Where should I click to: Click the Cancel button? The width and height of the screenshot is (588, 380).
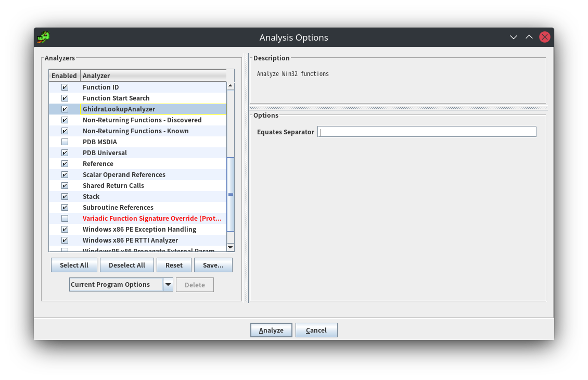(x=316, y=330)
